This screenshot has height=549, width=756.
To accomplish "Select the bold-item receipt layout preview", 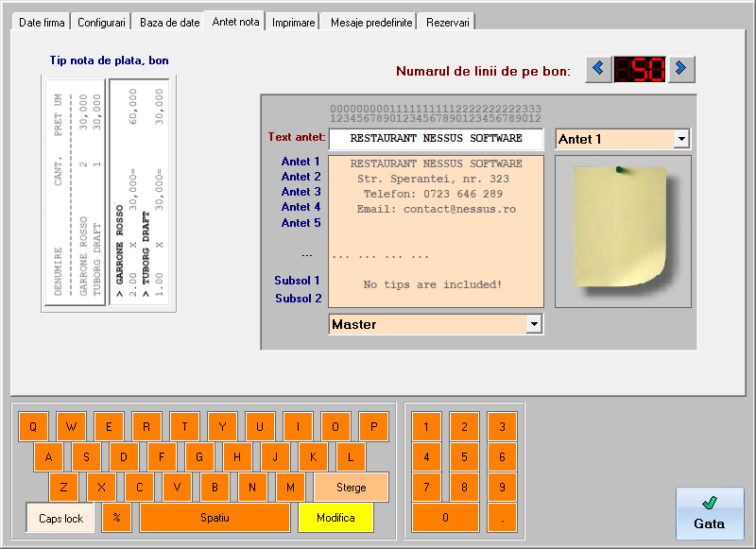I will click(140, 193).
